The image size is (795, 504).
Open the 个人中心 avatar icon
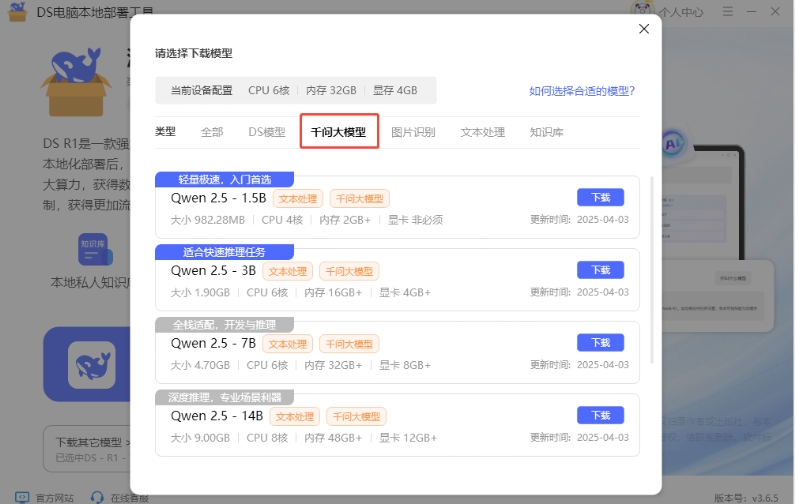(x=642, y=10)
